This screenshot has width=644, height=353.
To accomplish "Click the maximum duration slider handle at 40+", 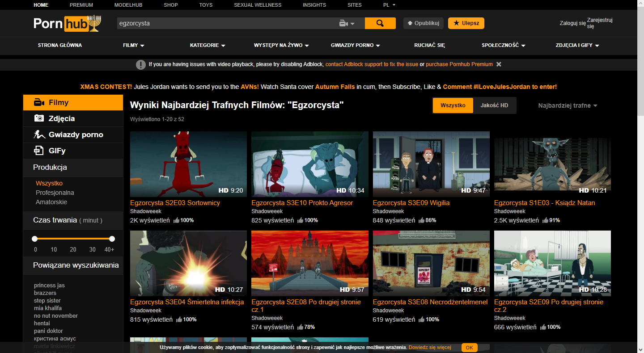I will [112, 239].
